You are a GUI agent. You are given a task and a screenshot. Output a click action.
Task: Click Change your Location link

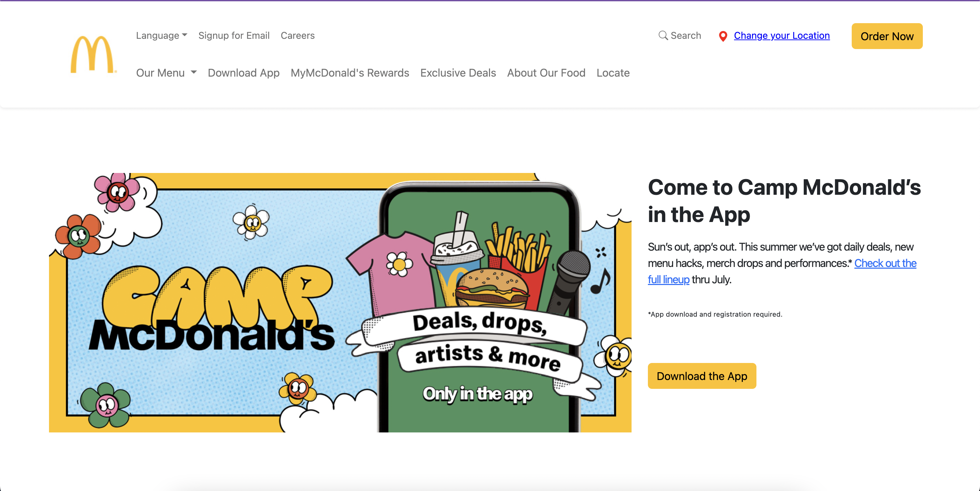(782, 35)
